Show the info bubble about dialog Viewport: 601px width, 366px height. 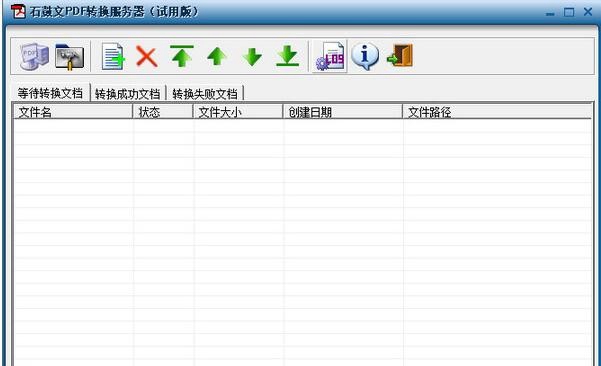[x=365, y=56]
